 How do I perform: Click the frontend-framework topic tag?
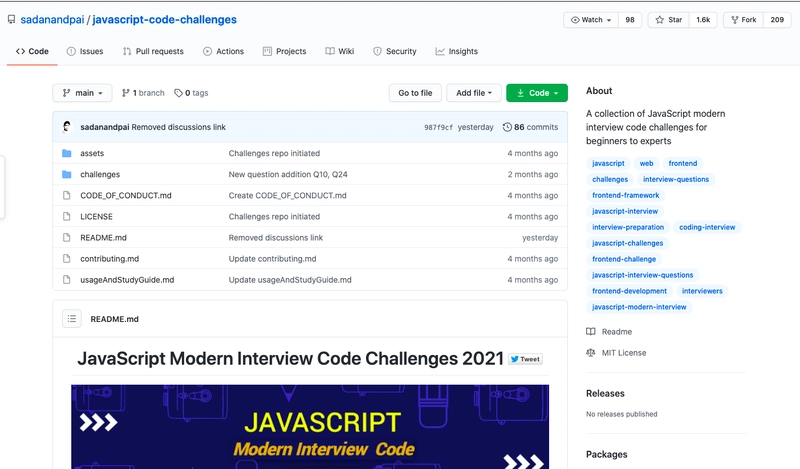click(x=626, y=195)
